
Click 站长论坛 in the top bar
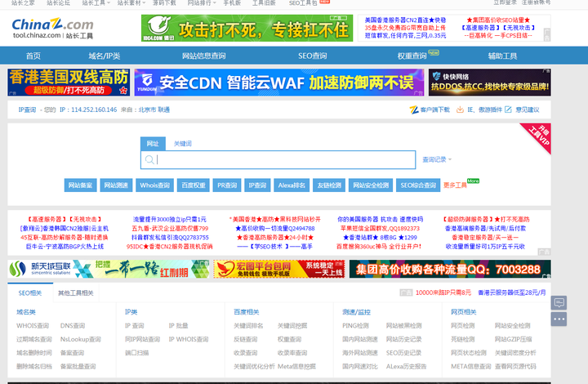[x=58, y=3]
